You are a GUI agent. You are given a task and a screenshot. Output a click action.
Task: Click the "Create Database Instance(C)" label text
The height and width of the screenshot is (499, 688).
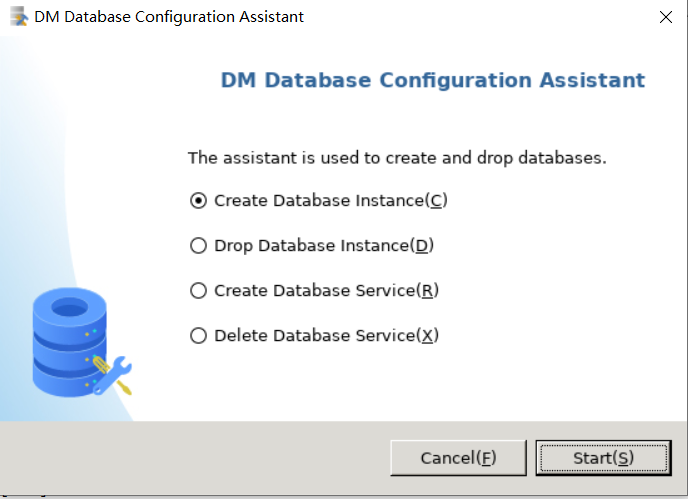point(331,201)
